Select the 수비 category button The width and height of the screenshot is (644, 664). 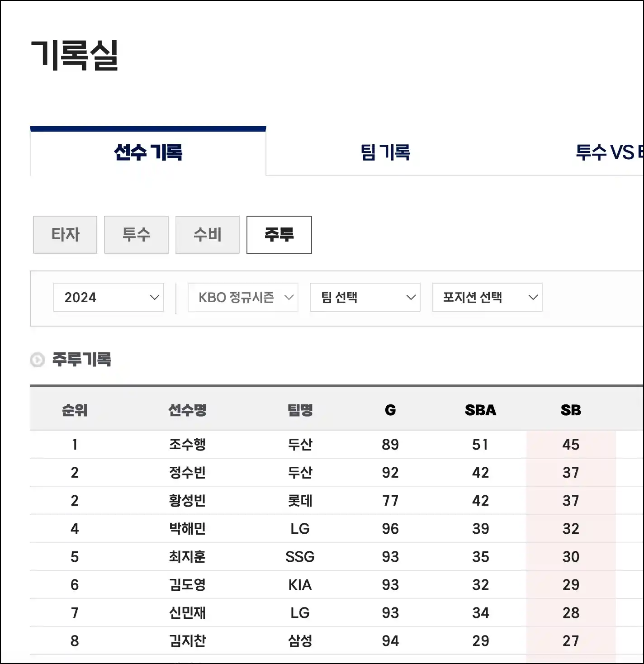point(208,235)
